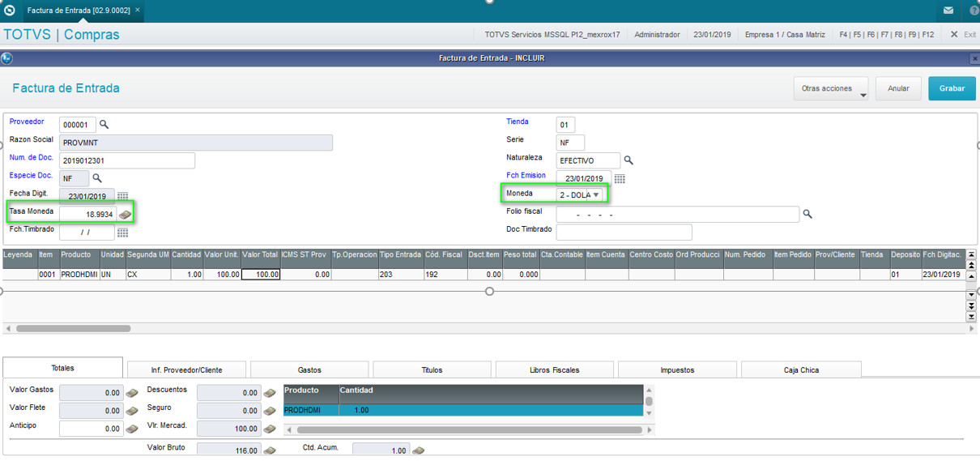Open the Gastos tab

pos(309,369)
